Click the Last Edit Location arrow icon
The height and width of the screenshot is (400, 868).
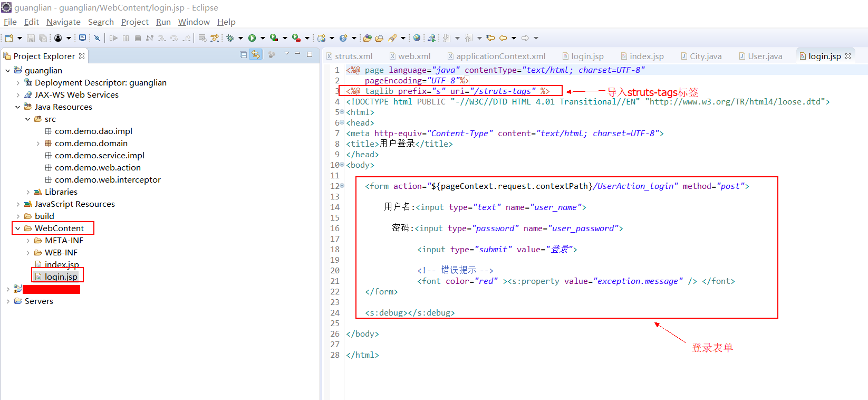(490, 38)
